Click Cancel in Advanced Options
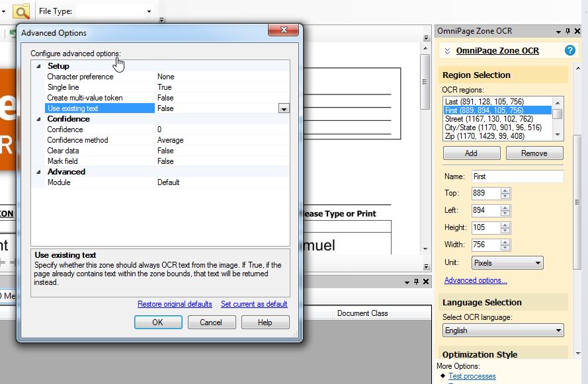The height and width of the screenshot is (384, 588). tap(212, 322)
